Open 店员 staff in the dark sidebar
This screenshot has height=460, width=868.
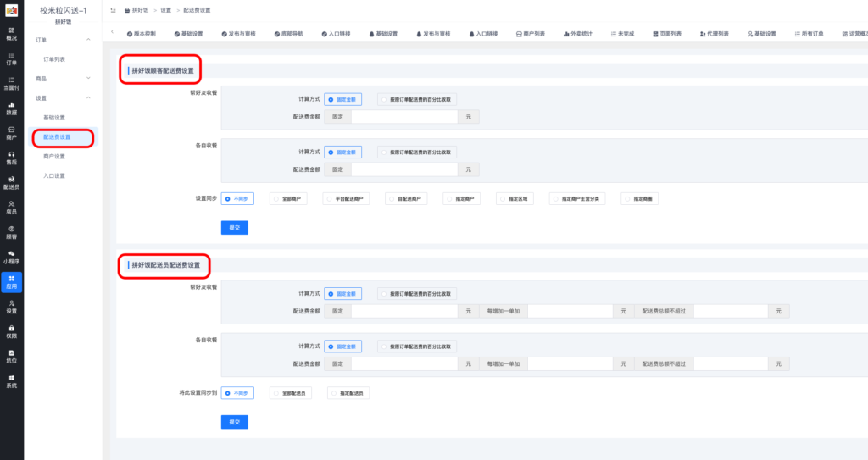(x=11, y=208)
